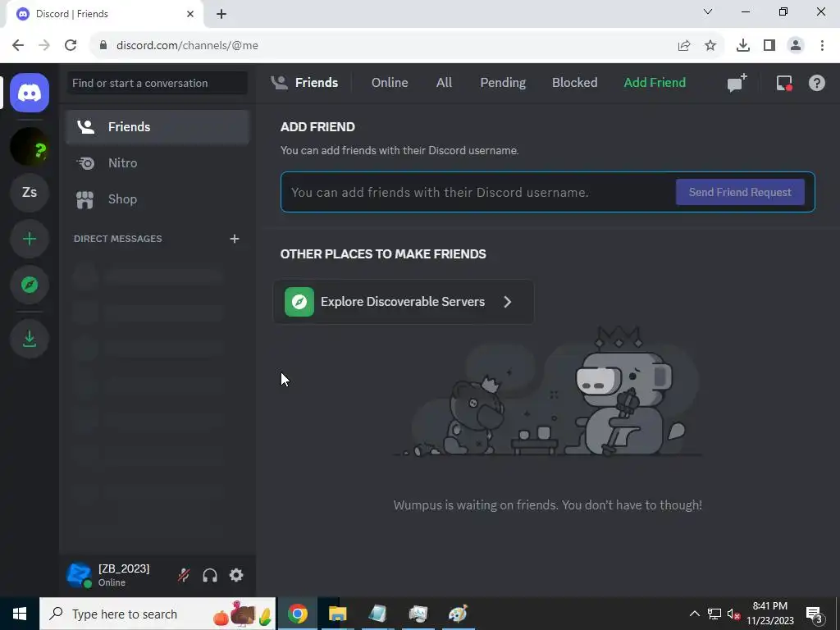Open Discord home direct messages icon
This screenshot has width=840, height=630.
(30, 93)
